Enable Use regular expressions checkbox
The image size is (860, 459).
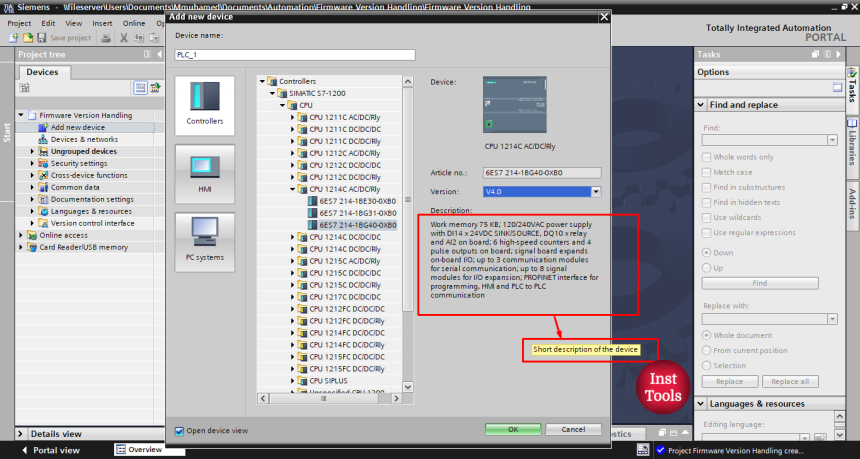[x=706, y=233]
